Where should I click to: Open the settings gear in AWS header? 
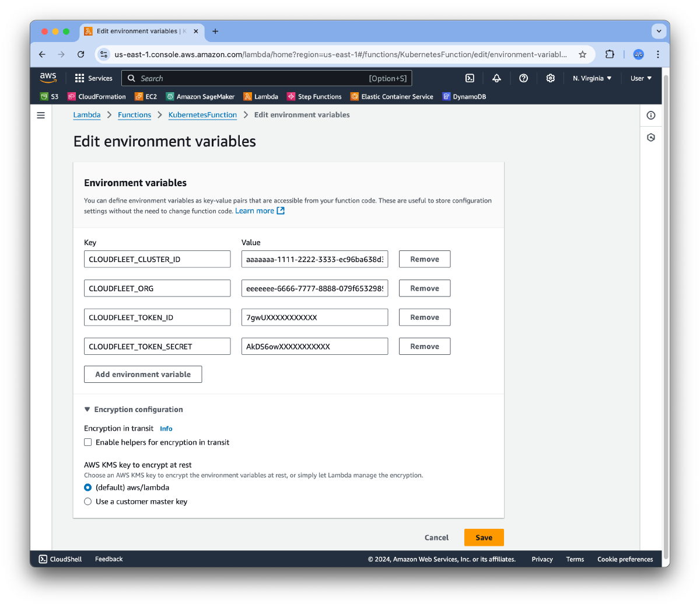(x=550, y=78)
